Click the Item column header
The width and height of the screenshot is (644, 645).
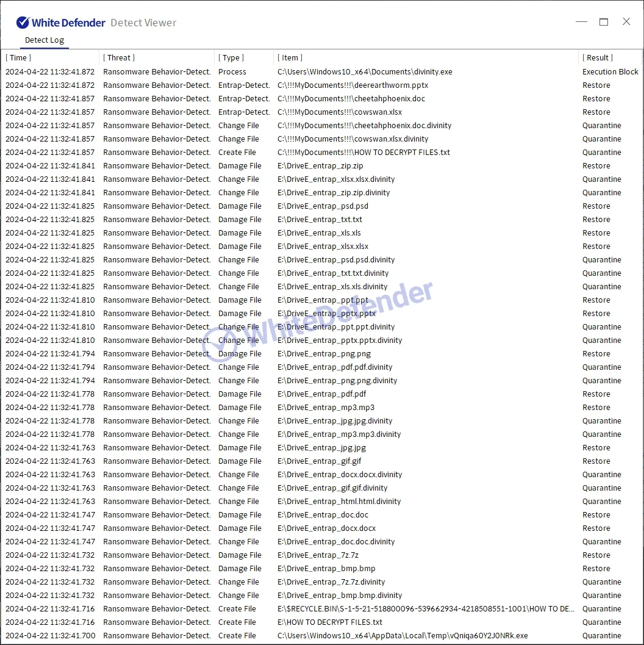click(290, 58)
